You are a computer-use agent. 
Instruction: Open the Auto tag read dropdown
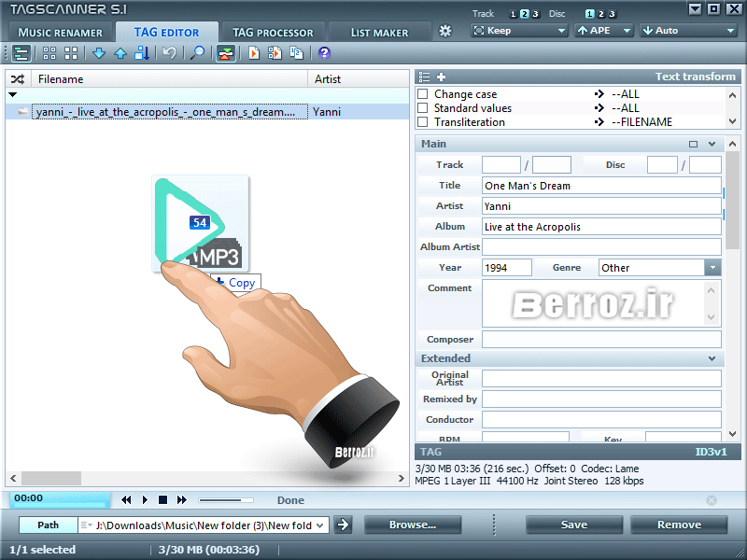tap(689, 31)
